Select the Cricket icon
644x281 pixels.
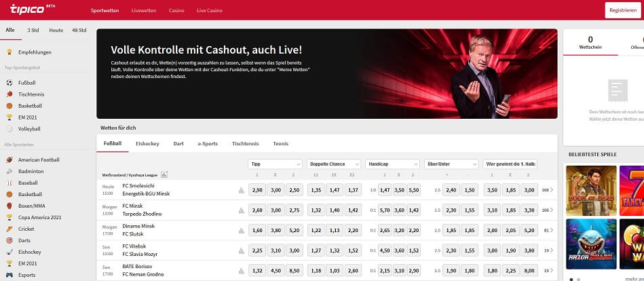(10, 229)
